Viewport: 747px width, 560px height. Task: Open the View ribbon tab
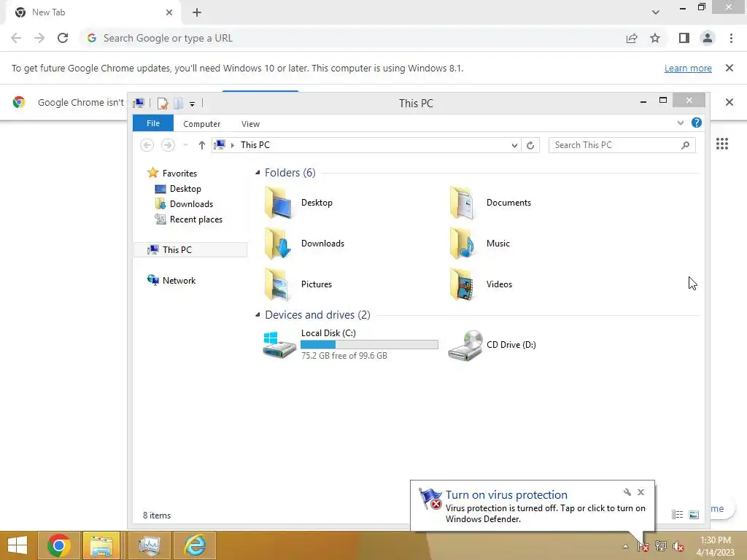click(x=250, y=124)
